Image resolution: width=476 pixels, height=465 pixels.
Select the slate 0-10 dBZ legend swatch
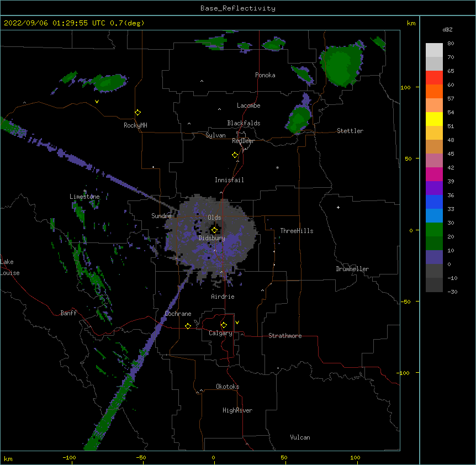pos(434,257)
